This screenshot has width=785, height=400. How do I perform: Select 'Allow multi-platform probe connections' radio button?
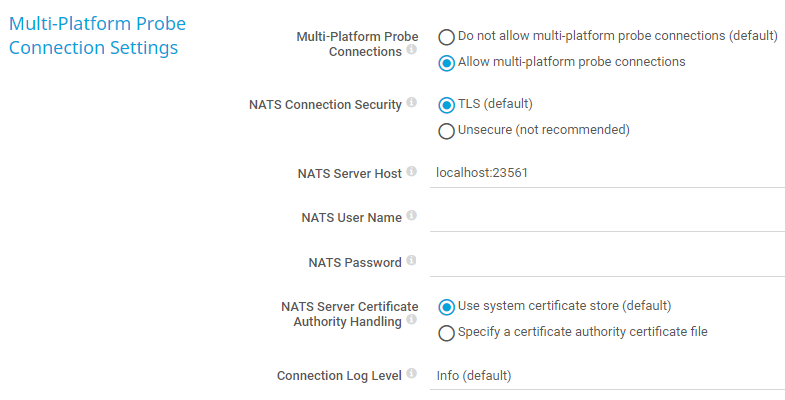(x=446, y=63)
